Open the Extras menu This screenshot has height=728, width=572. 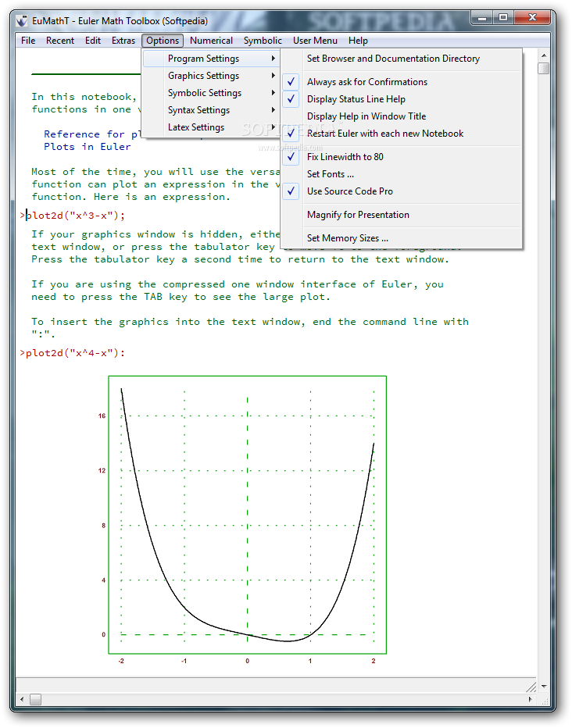tap(123, 41)
